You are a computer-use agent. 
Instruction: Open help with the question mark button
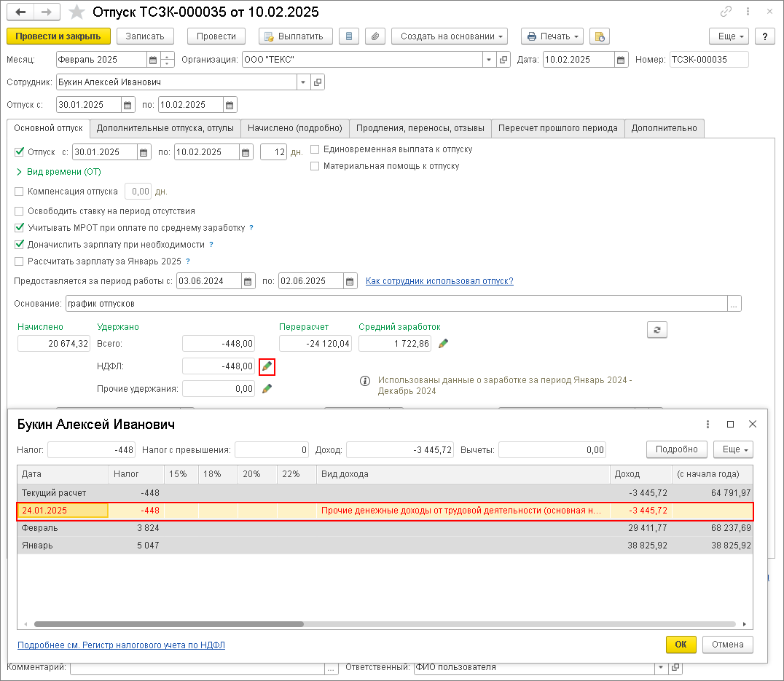(764, 36)
